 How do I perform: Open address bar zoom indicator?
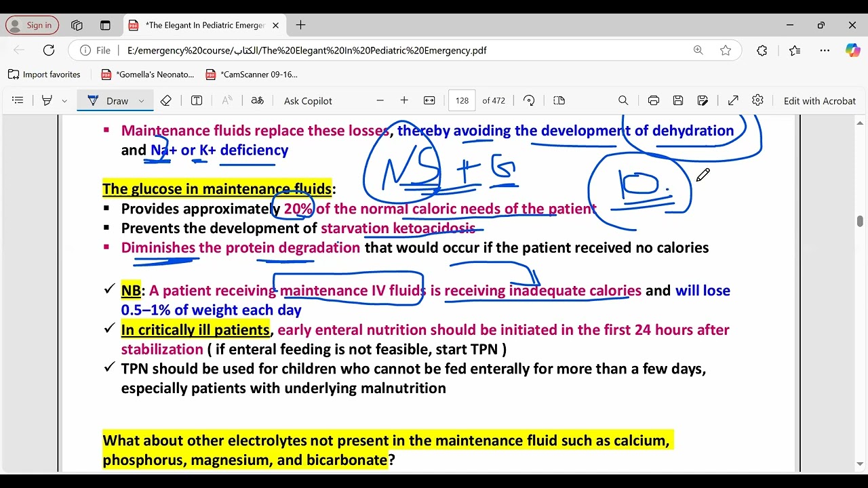pyautogui.click(x=698, y=50)
